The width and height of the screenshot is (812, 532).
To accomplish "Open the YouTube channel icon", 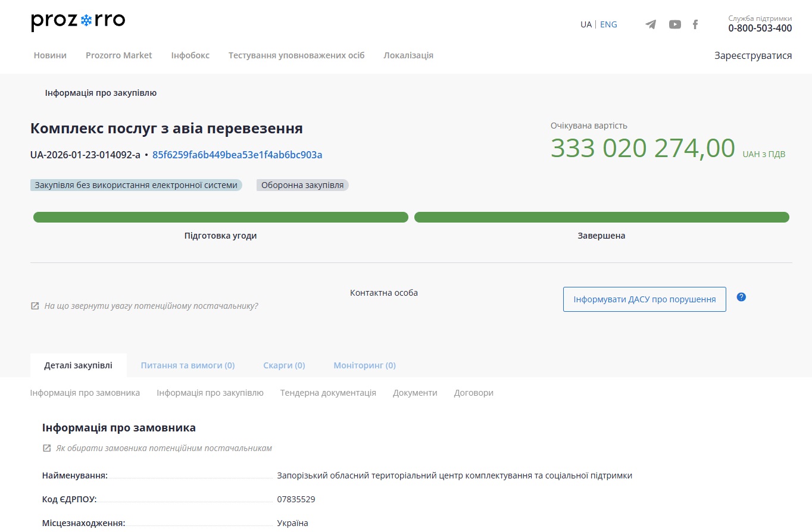I will (x=674, y=24).
